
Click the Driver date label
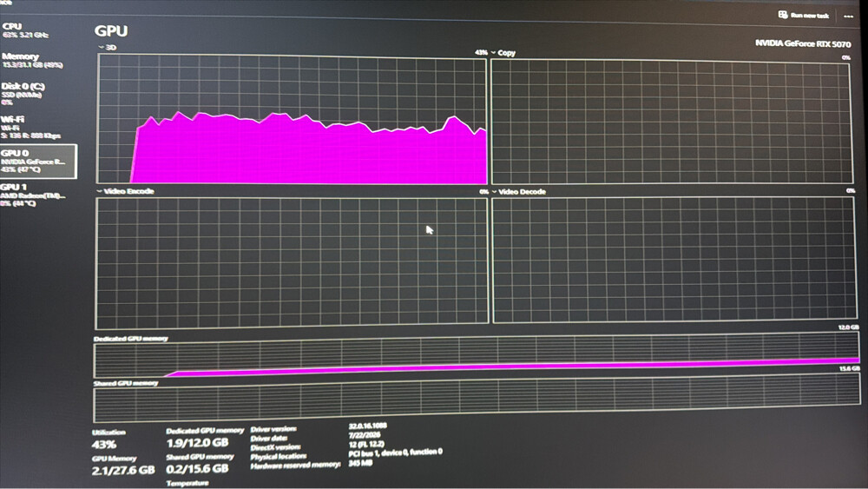[x=269, y=438]
